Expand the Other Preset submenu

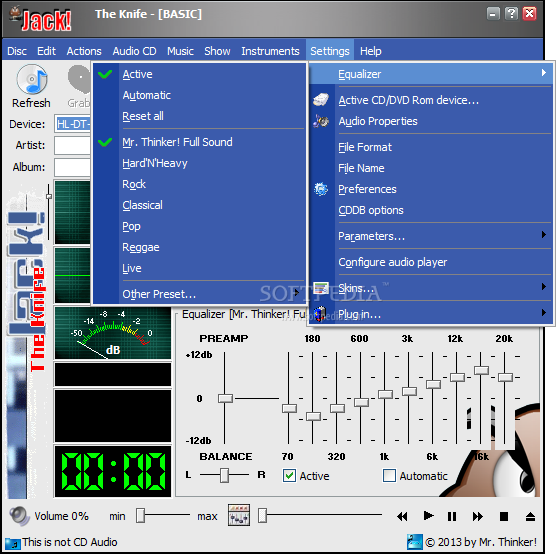[199, 294]
